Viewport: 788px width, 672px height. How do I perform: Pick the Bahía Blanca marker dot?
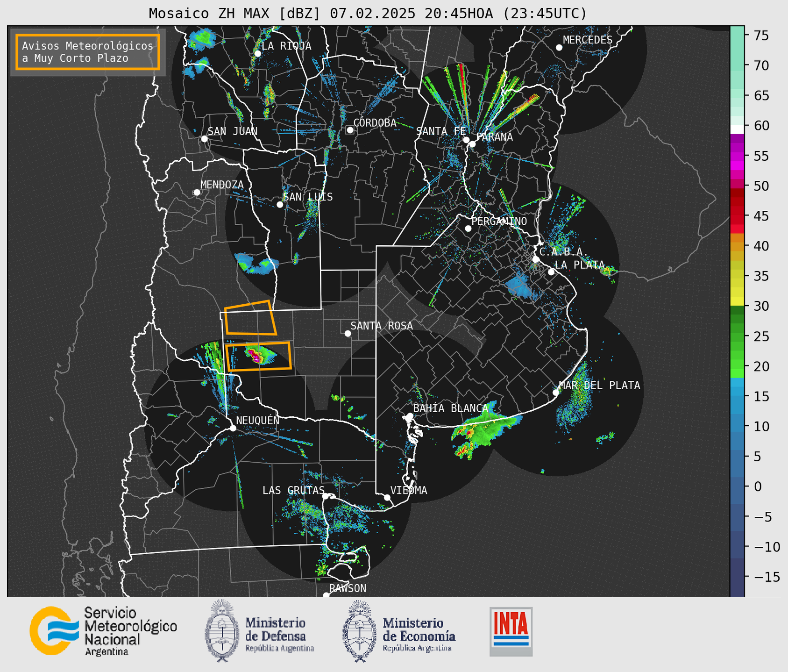click(410, 416)
